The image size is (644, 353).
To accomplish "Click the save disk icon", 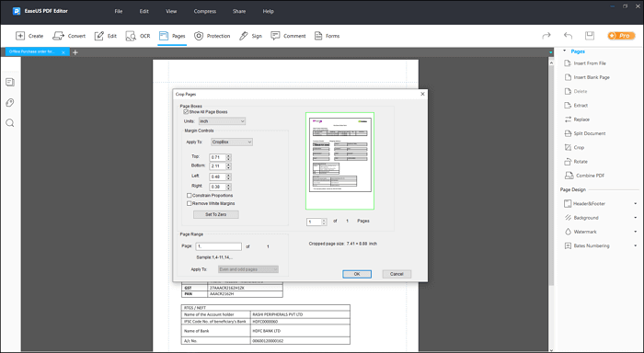I will pyautogui.click(x=590, y=36).
